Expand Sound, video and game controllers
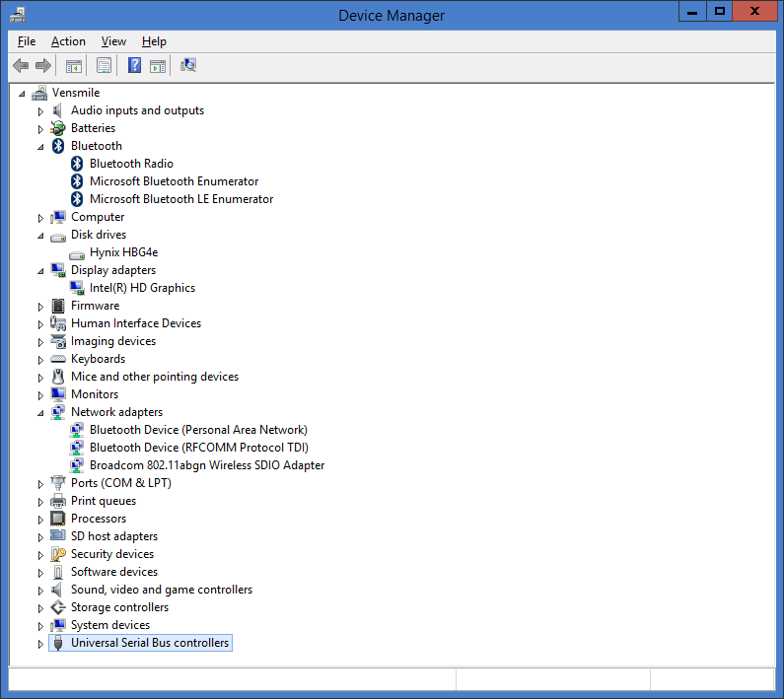 pyautogui.click(x=40, y=591)
